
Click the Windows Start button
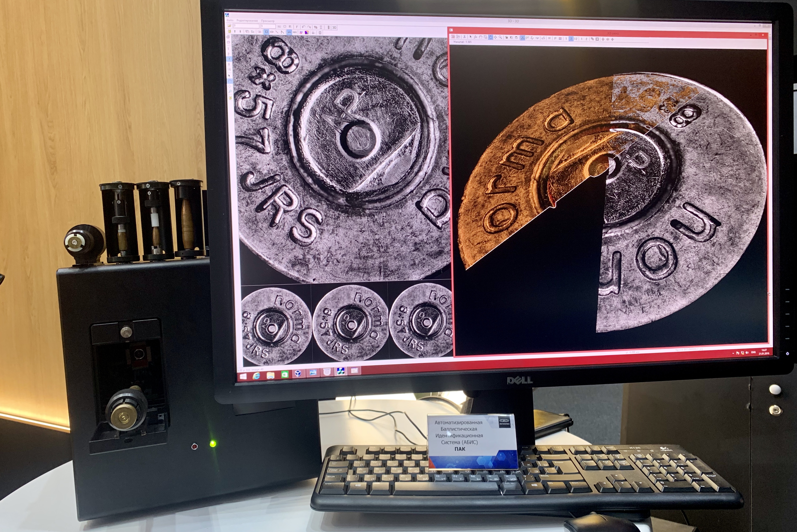click(x=243, y=377)
